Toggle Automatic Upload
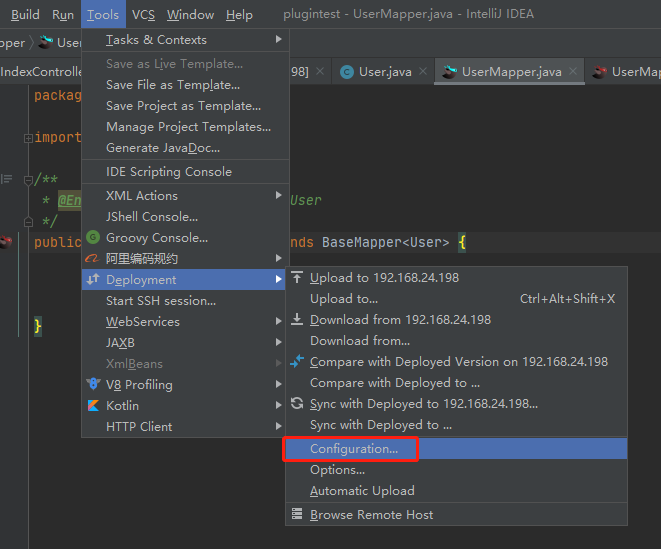Image resolution: width=661 pixels, height=549 pixels. click(x=457, y=491)
